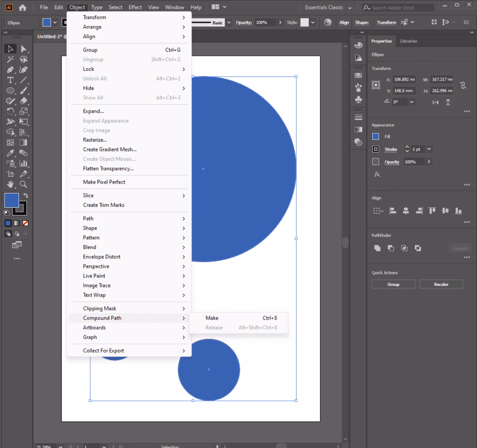Viewport: 477px width, 448px height.
Task: Click the Unite pathfinder icon
Action: pyautogui.click(x=377, y=248)
